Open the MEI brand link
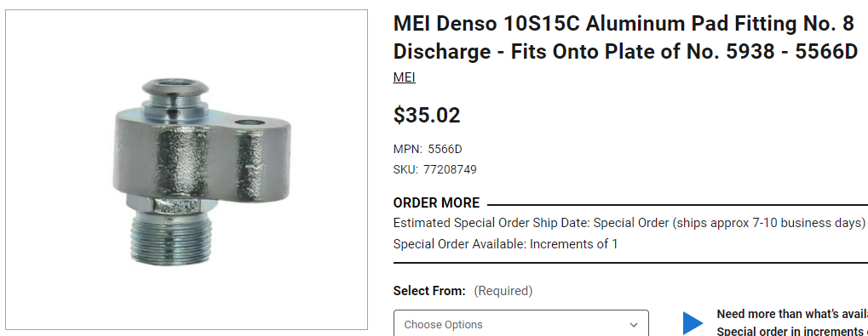The image size is (868, 336). pyautogui.click(x=404, y=77)
